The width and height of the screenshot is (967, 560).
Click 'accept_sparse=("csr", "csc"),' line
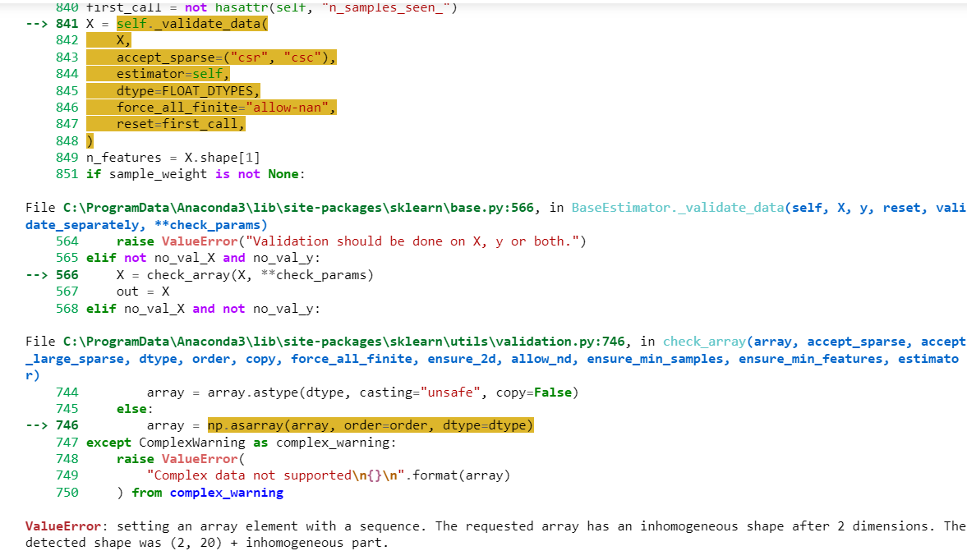226,57
